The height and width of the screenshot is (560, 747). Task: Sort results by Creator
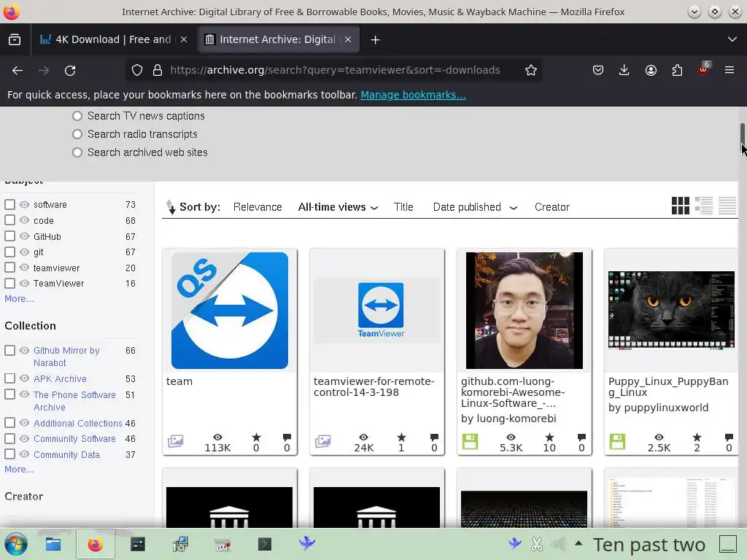pos(551,207)
